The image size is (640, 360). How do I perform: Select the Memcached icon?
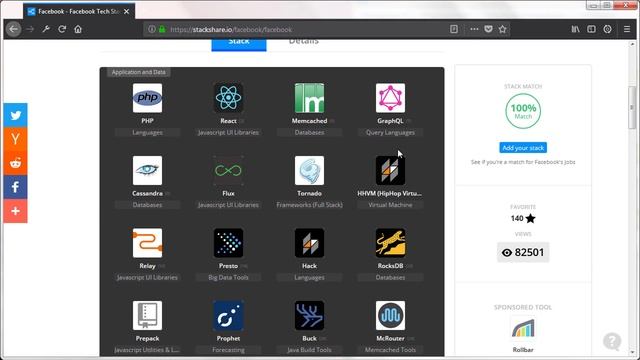point(309,98)
